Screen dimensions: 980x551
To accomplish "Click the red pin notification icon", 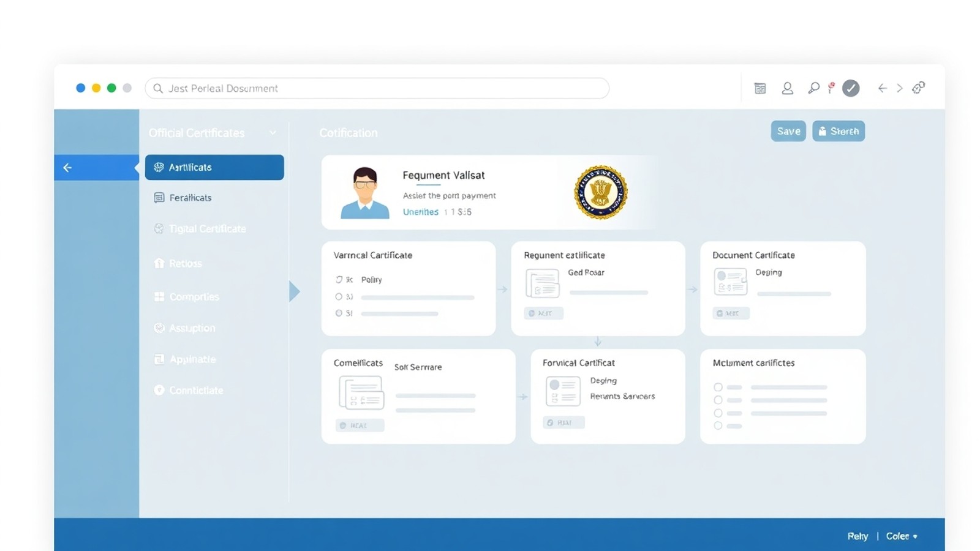I will click(x=831, y=88).
